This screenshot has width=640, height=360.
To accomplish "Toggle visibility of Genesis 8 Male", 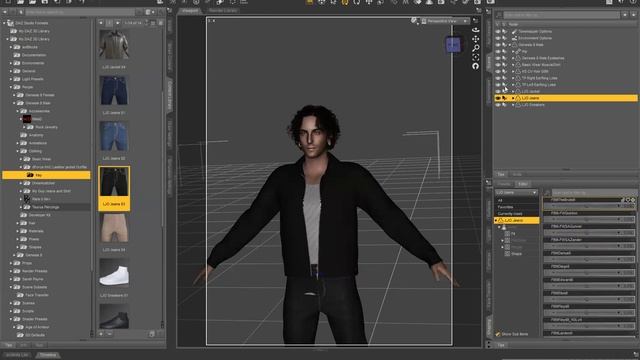I will [x=498, y=44].
